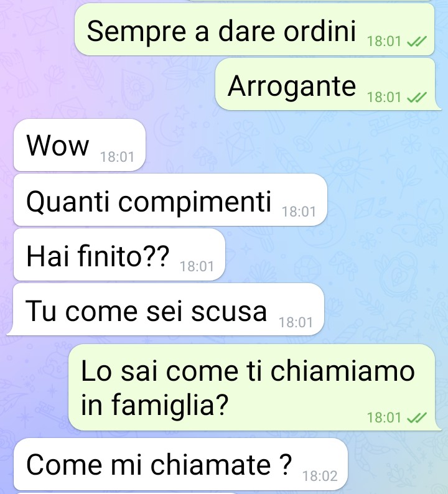Viewport: 448px width, 494px height.
Task: Tap the 'Quanti compimenti' message
Action: coord(170,200)
